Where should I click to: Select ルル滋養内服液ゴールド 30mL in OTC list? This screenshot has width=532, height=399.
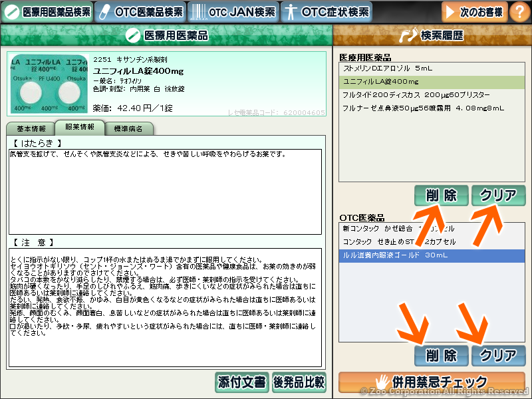pyautogui.click(x=432, y=255)
